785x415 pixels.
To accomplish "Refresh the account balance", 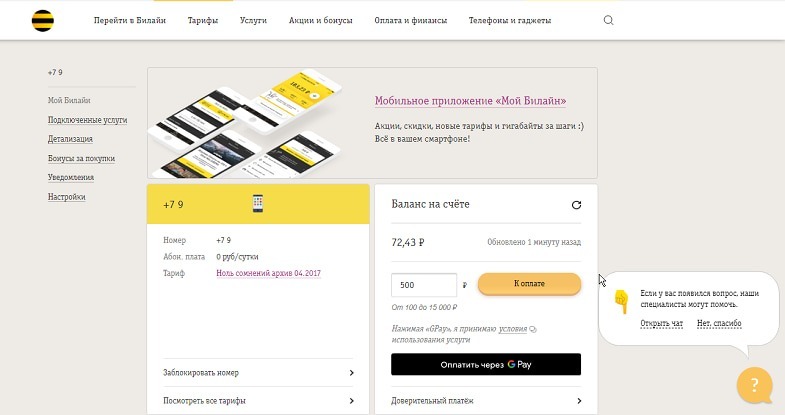I will coord(576,205).
